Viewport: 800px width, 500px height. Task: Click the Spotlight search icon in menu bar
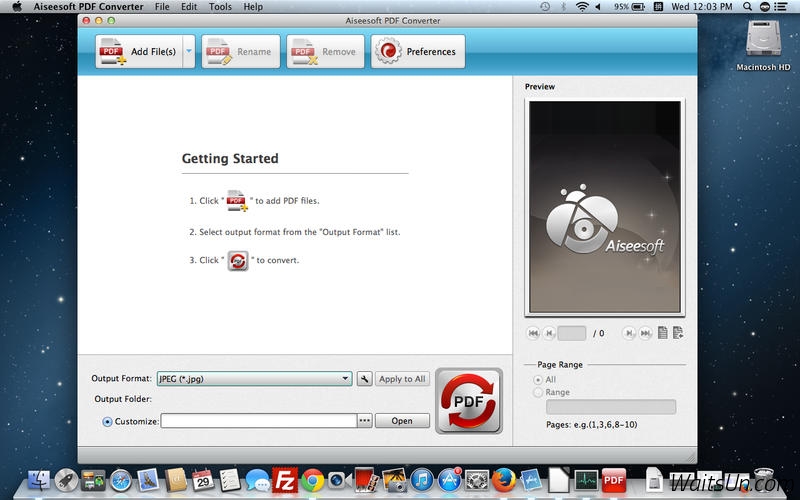coord(747,7)
